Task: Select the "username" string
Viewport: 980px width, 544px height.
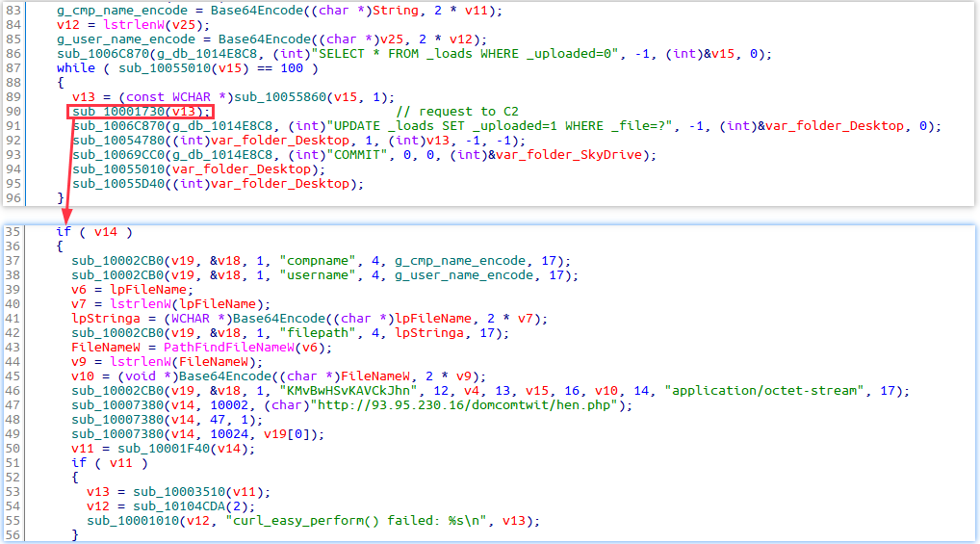Action: pyautogui.click(x=318, y=275)
